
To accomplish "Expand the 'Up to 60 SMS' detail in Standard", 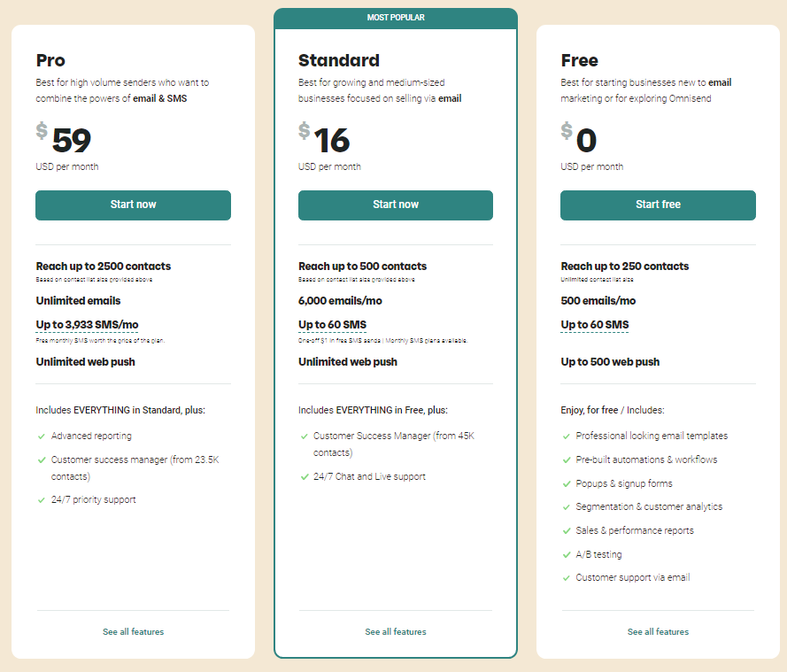I will 331,324.
